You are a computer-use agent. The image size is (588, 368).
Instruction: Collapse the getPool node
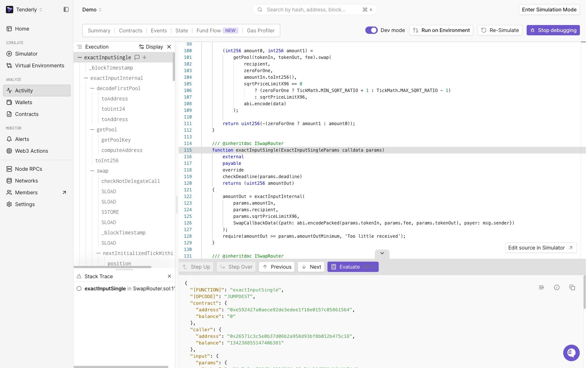click(x=92, y=130)
